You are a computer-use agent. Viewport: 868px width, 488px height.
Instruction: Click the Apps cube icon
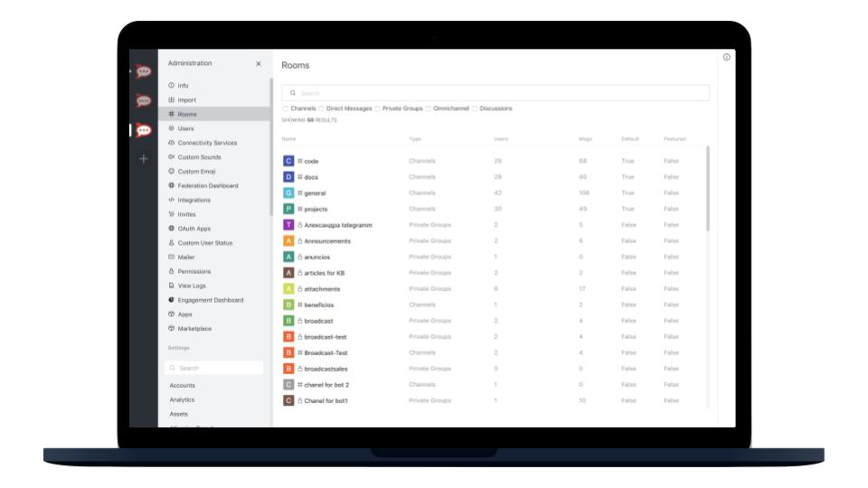tap(171, 314)
